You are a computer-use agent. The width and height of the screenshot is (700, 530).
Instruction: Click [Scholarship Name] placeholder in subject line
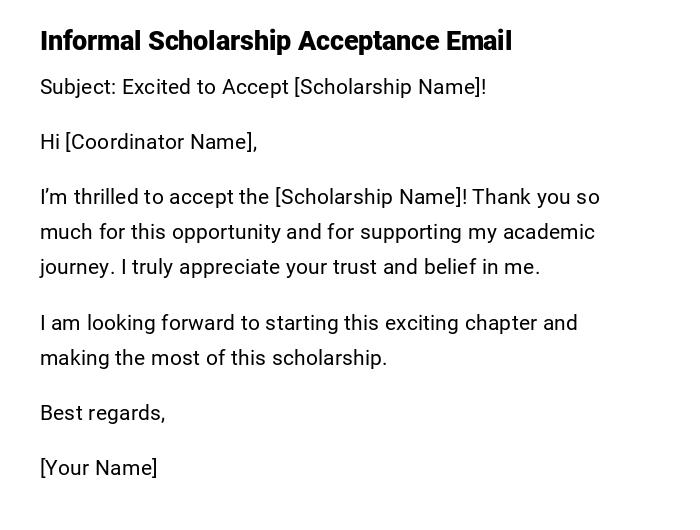[387, 87]
